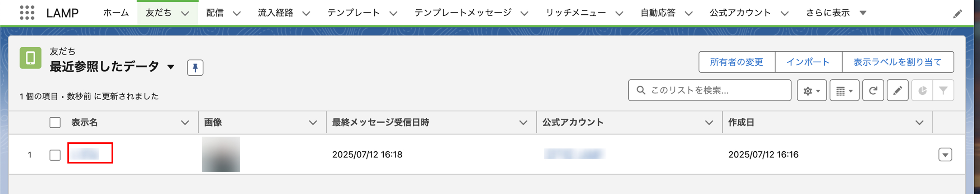Image resolution: width=980 pixels, height=194 pixels.
Task: Click the 所有者の変更 button
Action: pos(736,62)
